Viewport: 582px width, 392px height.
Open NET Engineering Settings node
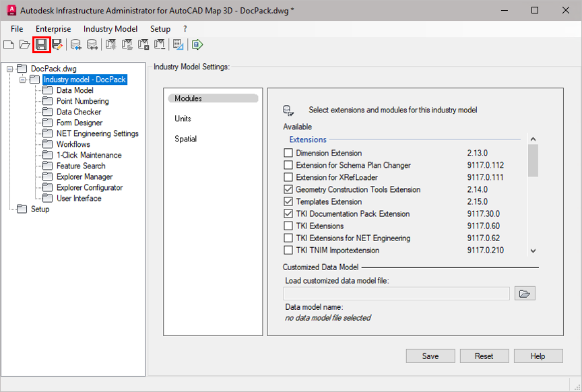[97, 133]
